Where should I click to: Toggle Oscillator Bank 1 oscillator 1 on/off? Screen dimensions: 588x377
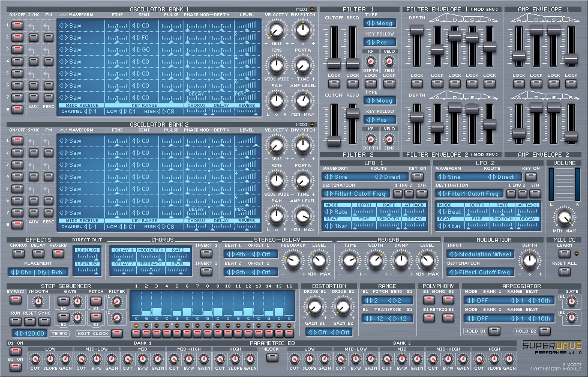tap(17, 25)
